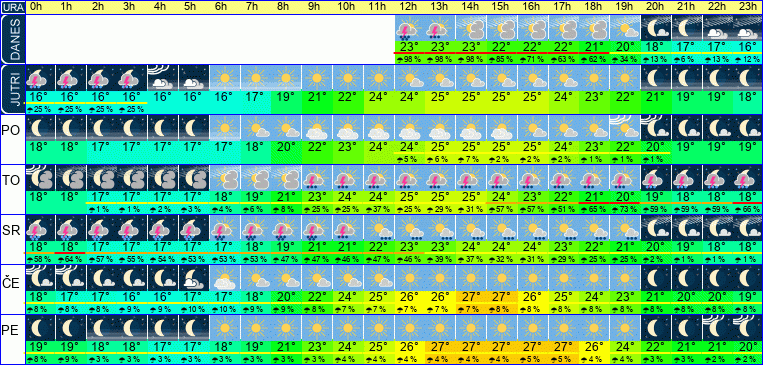Viewport: 763px width, 365px height.
Task: Select the TO day row label
Action: point(12,181)
